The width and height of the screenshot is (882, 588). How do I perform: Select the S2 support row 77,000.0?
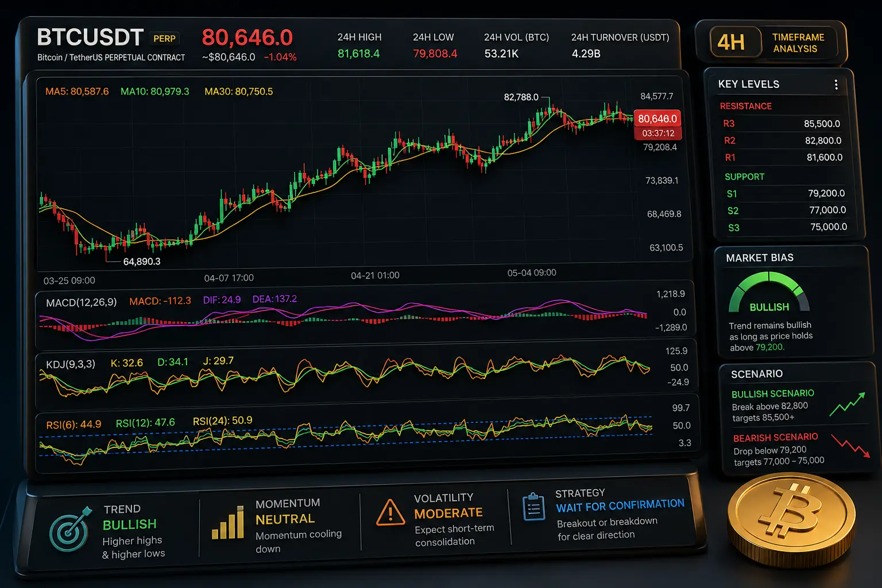(787, 210)
